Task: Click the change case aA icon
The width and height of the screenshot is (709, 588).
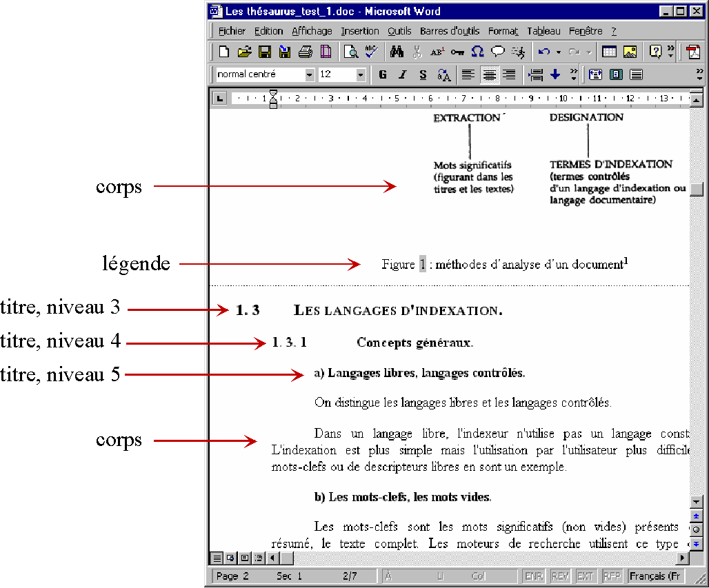Action: [443, 74]
